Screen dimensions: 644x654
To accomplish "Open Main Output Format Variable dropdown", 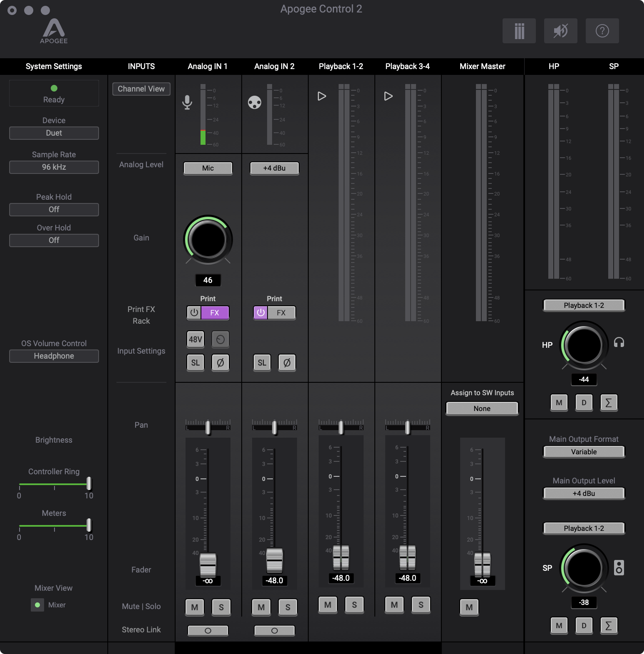I will pos(584,452).
